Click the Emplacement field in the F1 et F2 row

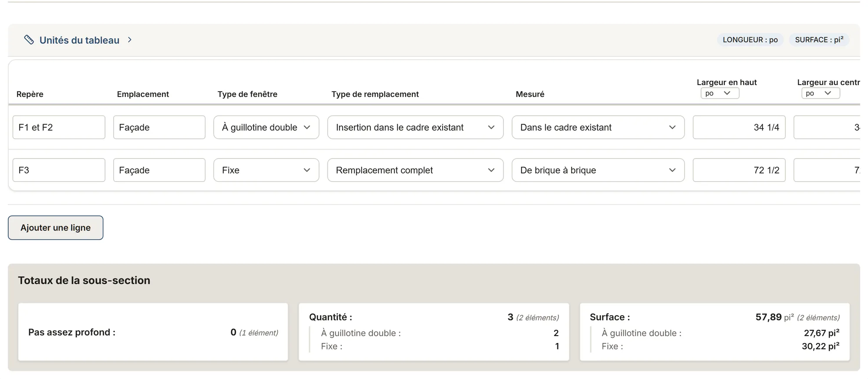pos(159,127)
